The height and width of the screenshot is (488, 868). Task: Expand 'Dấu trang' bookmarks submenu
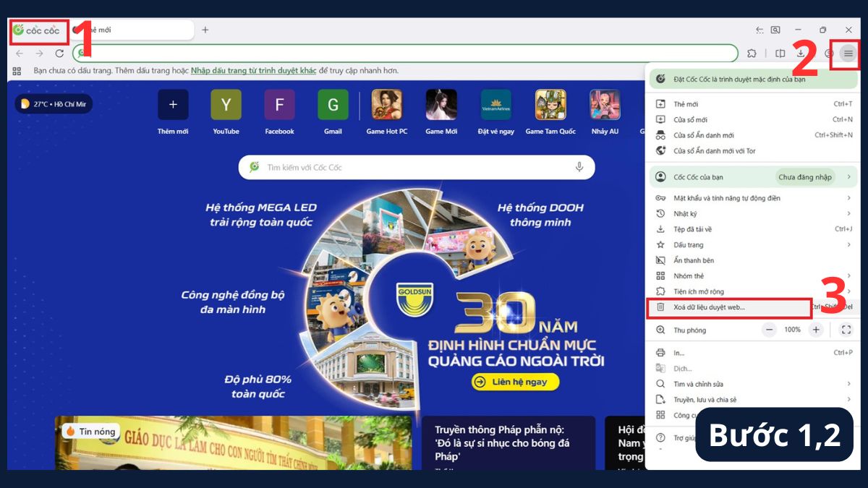click(753, 244)
